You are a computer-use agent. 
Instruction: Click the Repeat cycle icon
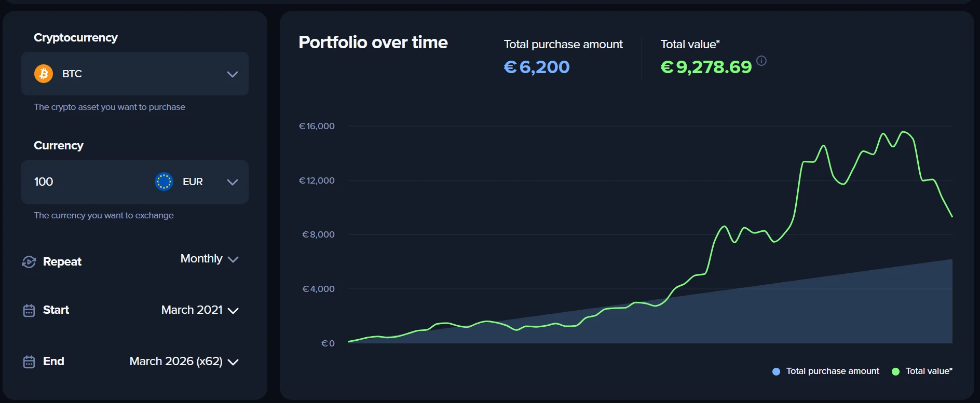coord(29,262)
